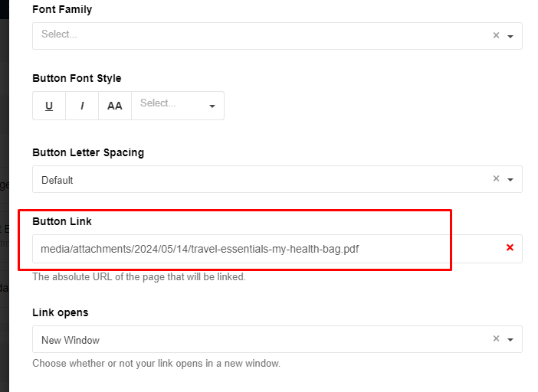Expand Font Family dropdown arrow
Viewport: 538px width, 392px height.
pos(510,36)
